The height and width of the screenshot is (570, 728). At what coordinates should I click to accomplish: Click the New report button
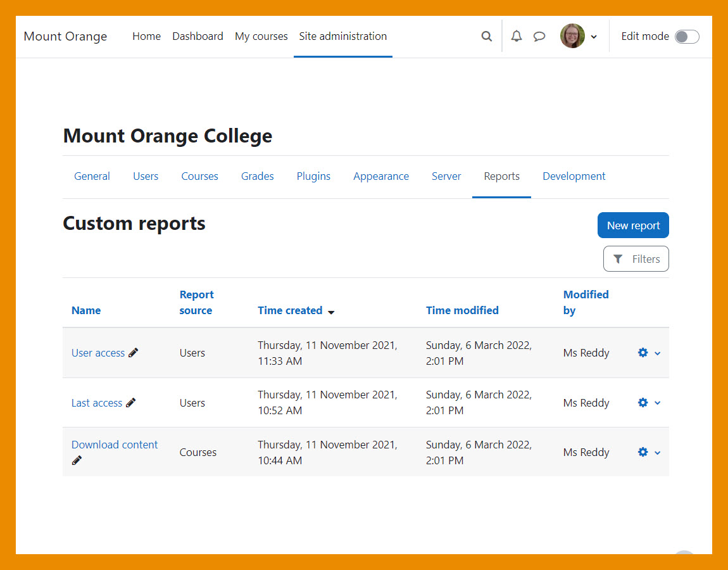pos(633,225)
